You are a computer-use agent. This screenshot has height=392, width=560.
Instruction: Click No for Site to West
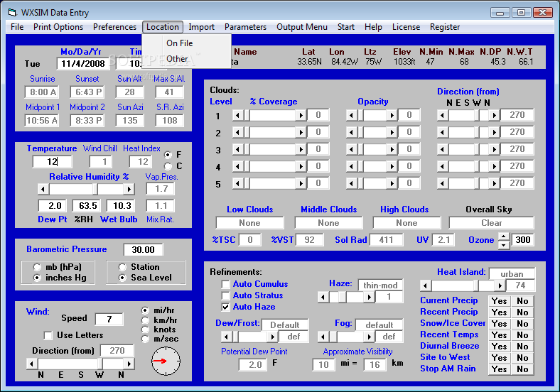click(522, 358)
